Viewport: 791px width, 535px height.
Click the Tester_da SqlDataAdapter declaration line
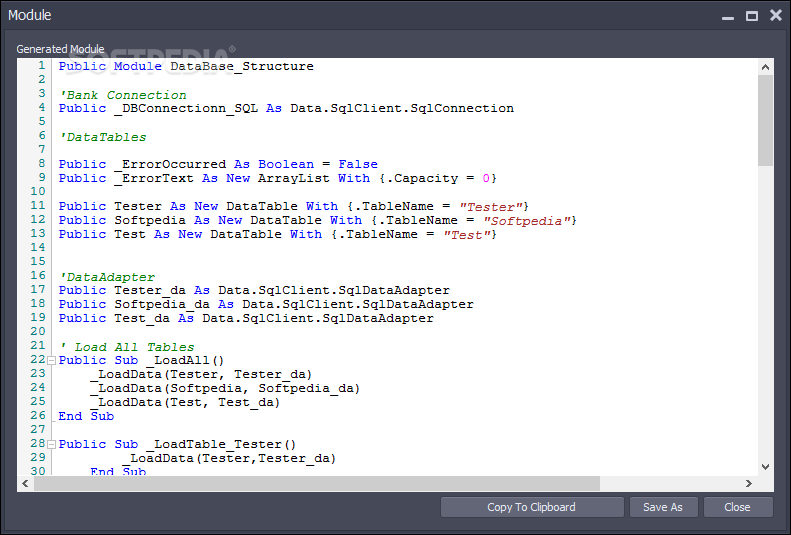(254, 290)
